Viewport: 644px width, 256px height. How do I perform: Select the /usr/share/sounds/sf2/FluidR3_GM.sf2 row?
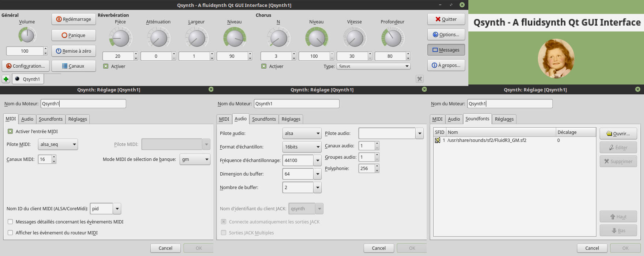click(x=514, y=140)
